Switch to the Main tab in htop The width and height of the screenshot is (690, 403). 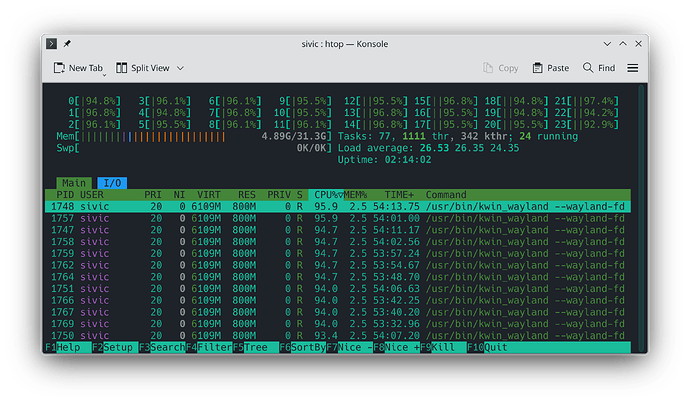(x=73, y=183)
